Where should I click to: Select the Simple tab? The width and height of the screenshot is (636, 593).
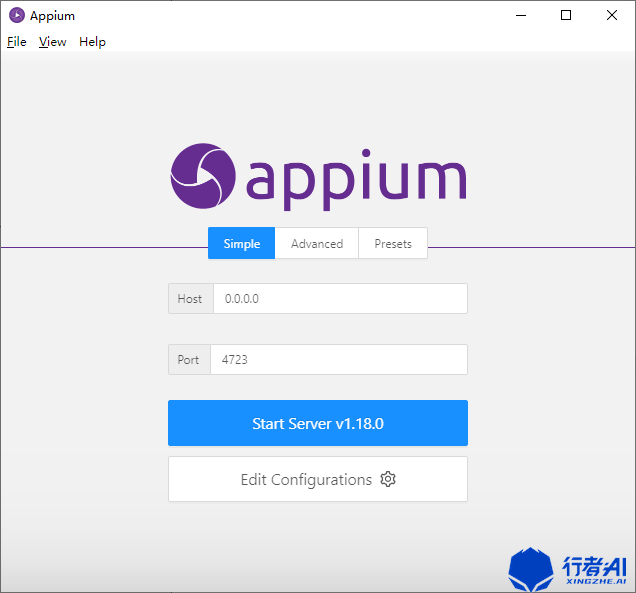[x=241, y=243]
